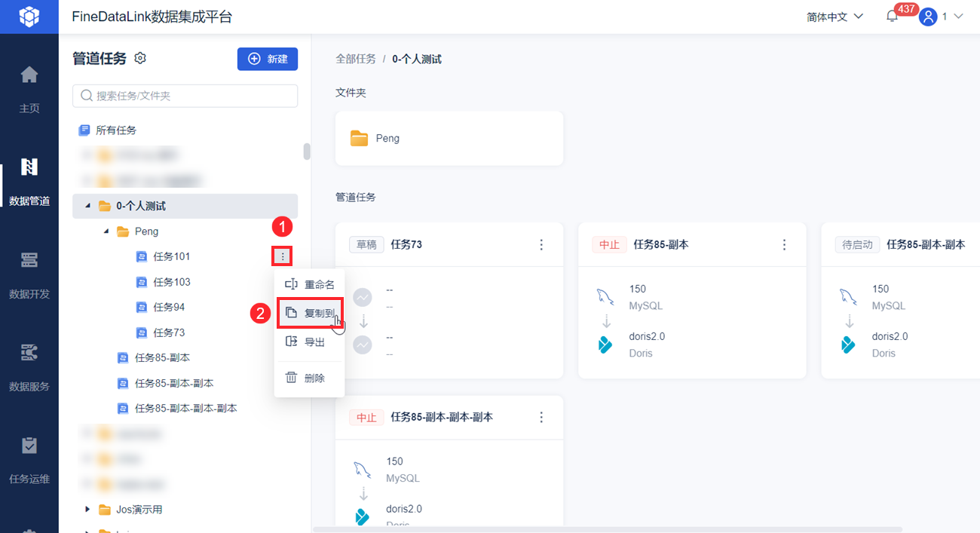This screenshot has height=533, width=980.
Task: Click the notification bell icon
Action: (893, 17)
